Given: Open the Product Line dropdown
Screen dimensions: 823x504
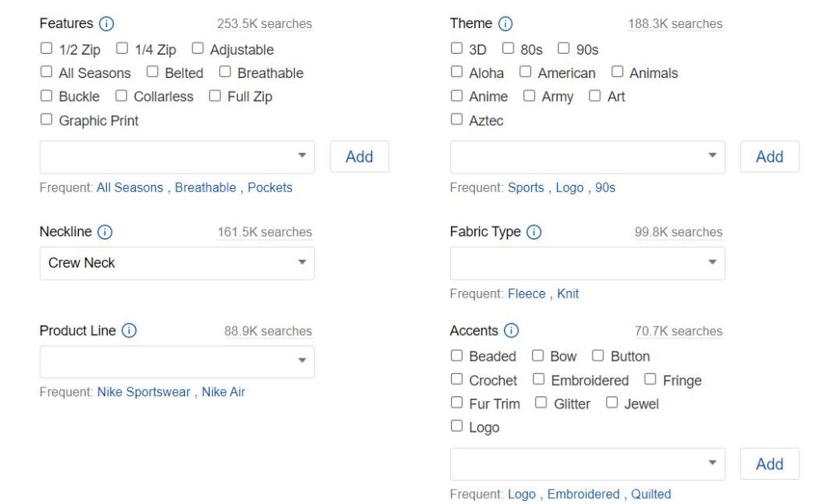Looking at the screenshot, I should tap(302, 362).
